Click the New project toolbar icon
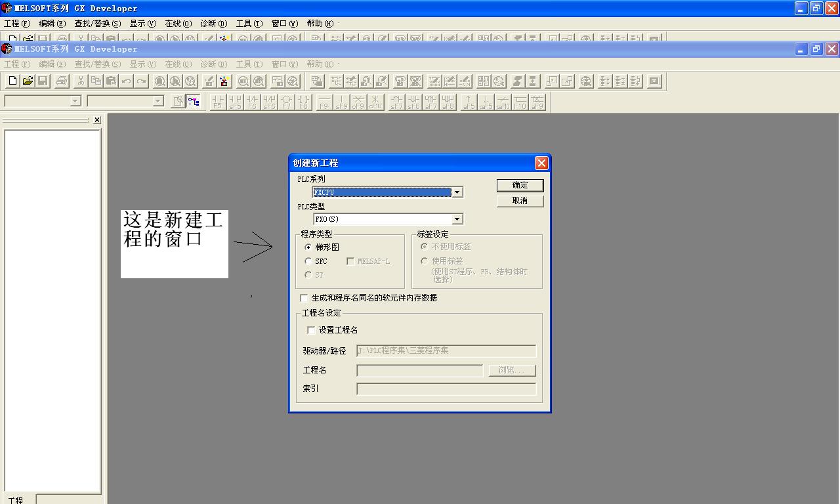840x504 pixels. coord(12,81)
